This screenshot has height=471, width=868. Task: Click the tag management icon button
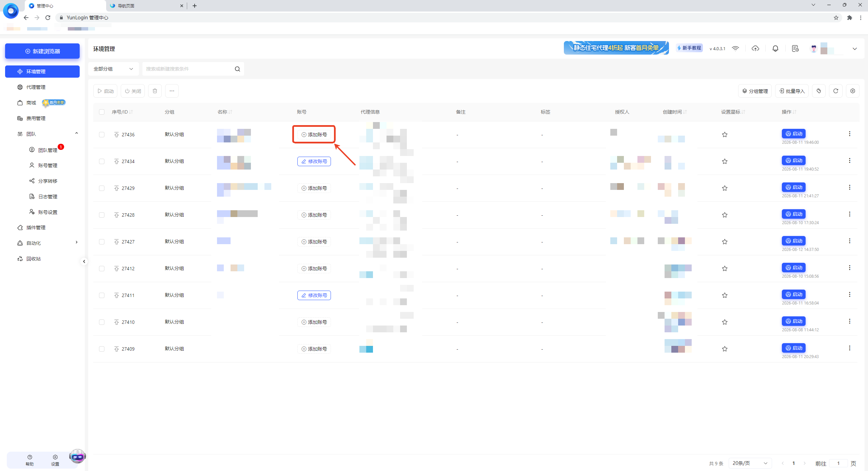[818, 91]
